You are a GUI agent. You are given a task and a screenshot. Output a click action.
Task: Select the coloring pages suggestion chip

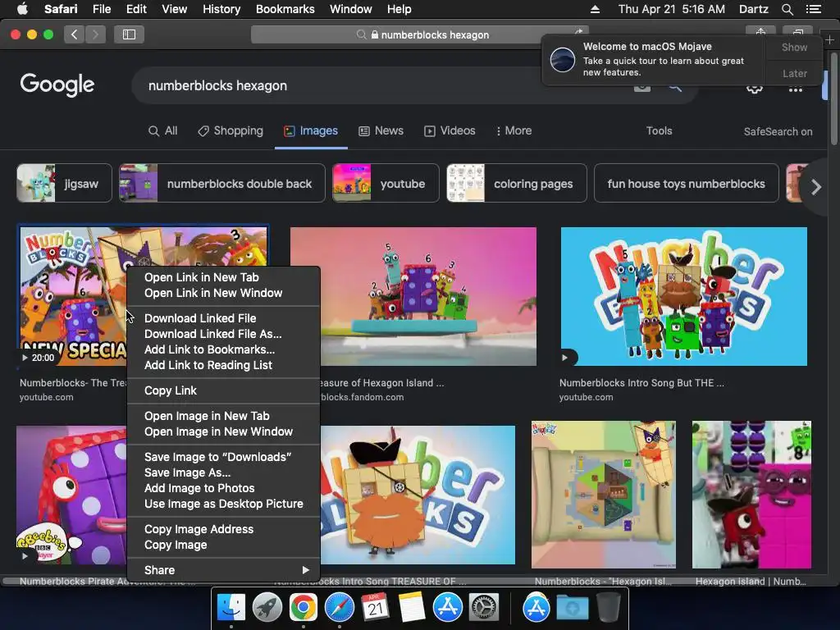[517, 183]
